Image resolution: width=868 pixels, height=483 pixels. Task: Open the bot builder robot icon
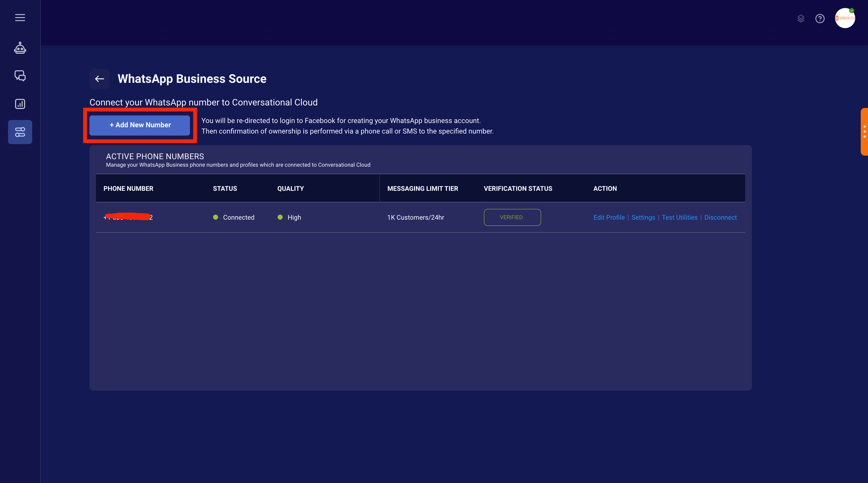(20, 48)
